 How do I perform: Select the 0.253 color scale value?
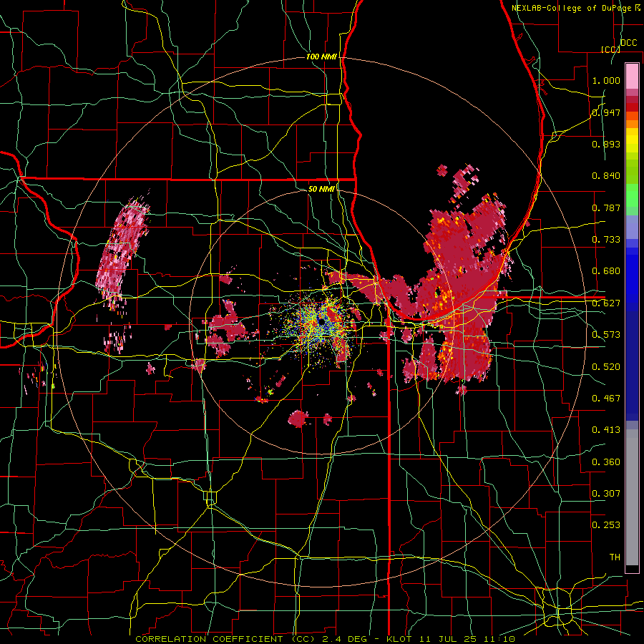coord(606,525)
